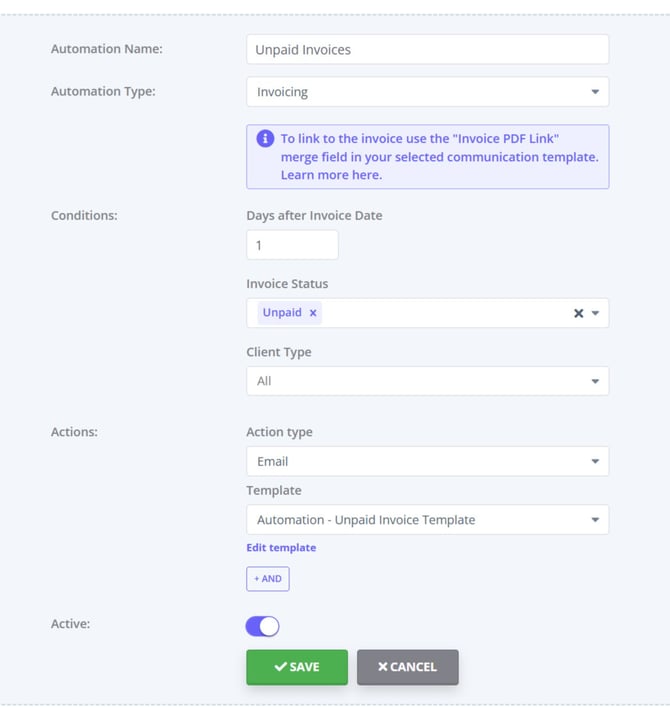Click the + AND button
This screenshot has width=670, height=709.
click(x=268, y=579)
